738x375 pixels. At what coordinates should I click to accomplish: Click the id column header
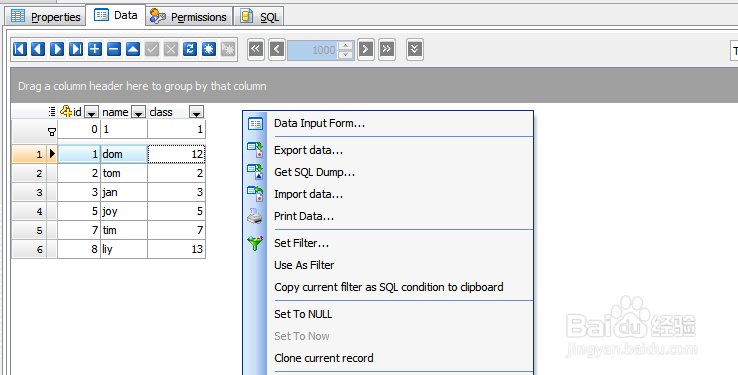79,112
